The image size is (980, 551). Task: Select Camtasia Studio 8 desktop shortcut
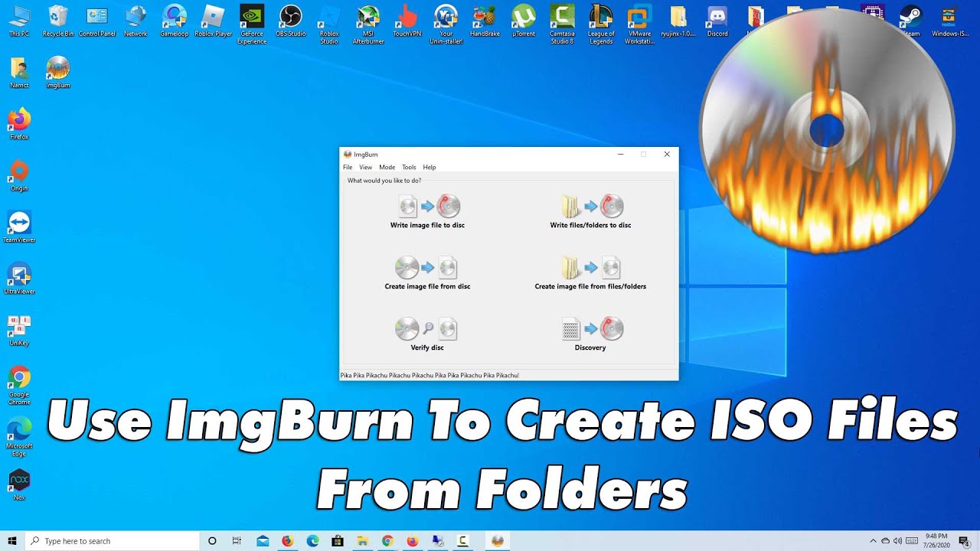point(562,24)
